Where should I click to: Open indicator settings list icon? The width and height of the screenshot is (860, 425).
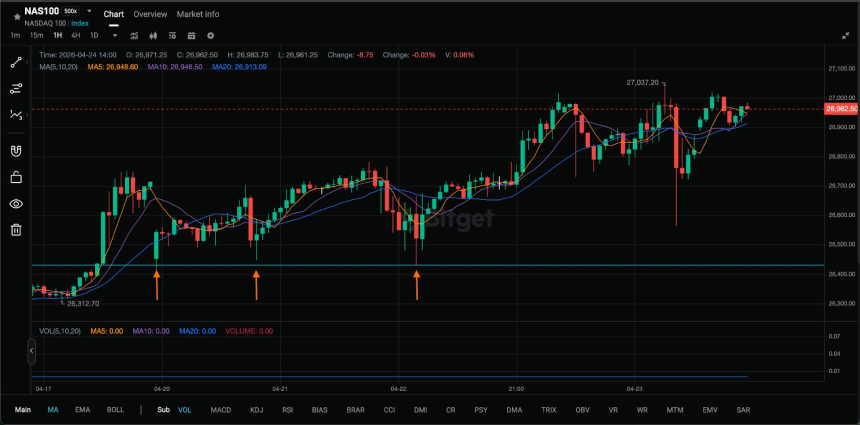tap(172, 36)
